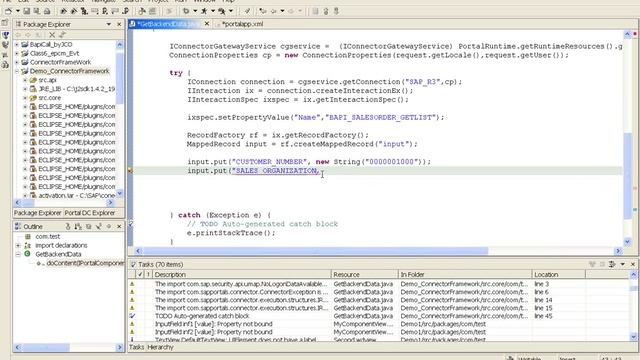This screenshot has height=360, width=640.
Task: Click the Save icon in main toolbar
Action: point(27,11)
